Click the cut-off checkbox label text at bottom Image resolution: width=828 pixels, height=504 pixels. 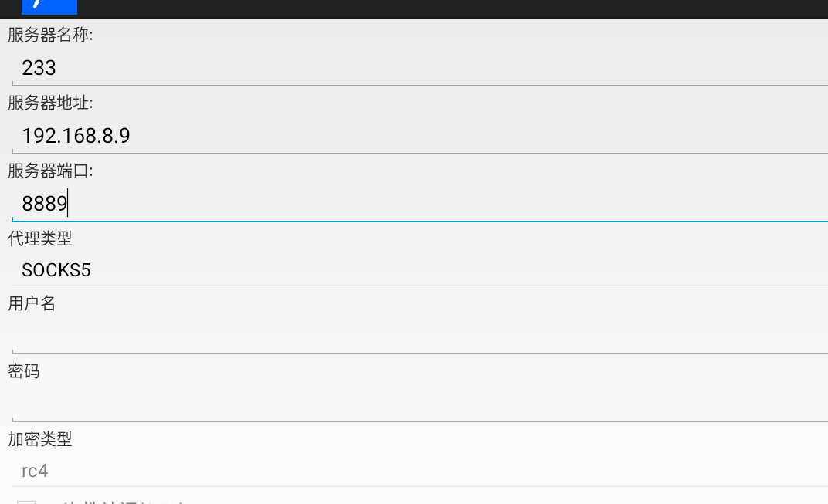(124, 502)
